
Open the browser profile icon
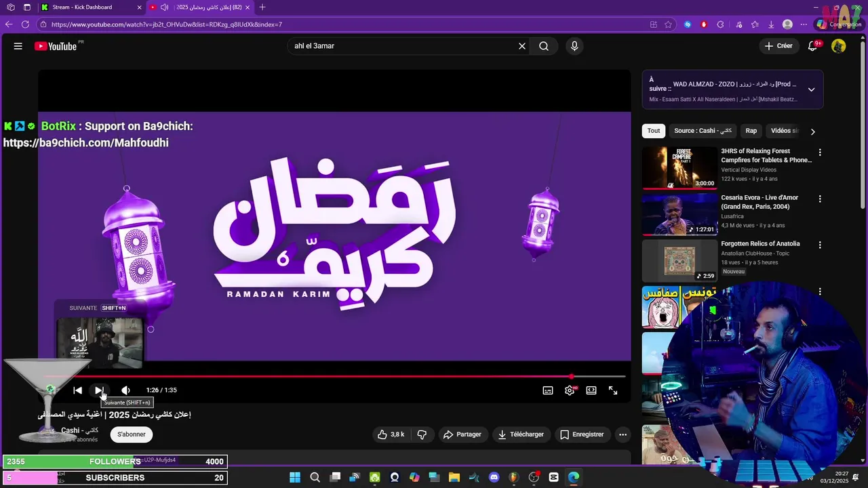[x=787, y=24]
